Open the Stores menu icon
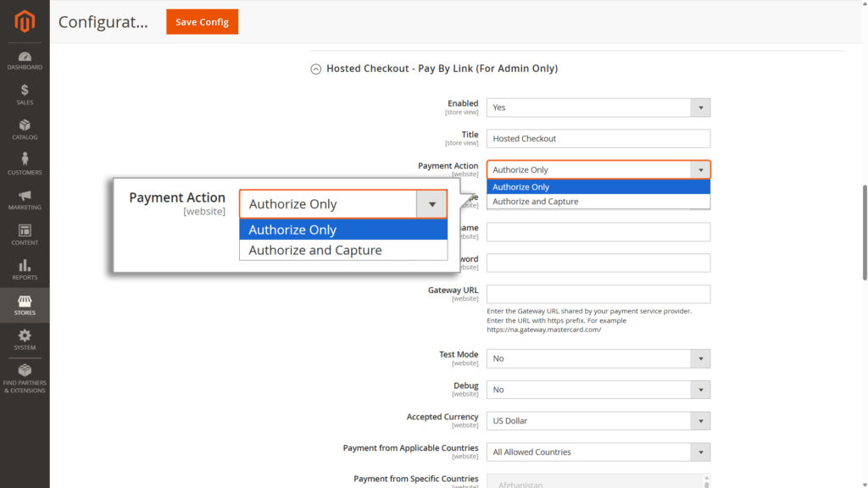The image size is (868, 488). click(25, 301)
